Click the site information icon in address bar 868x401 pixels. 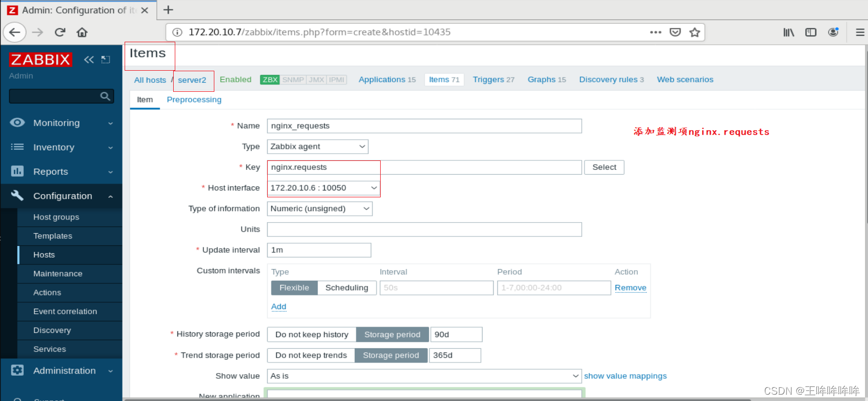click(177, 32)
